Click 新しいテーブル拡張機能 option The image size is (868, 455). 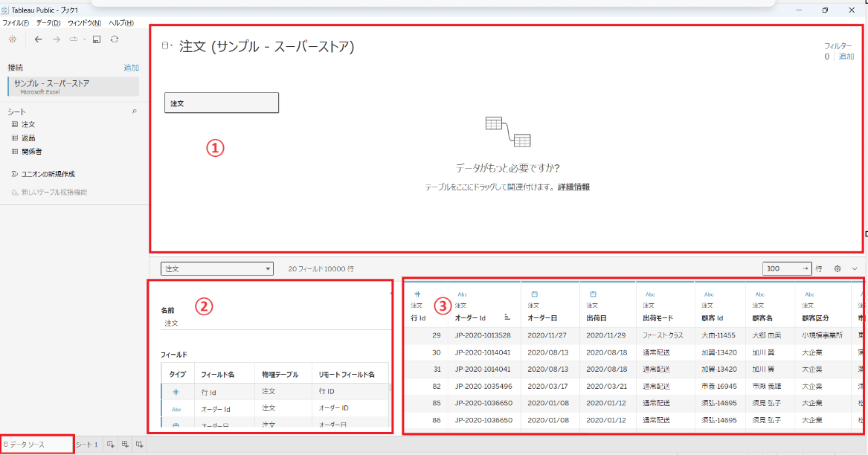pos(54,192)
